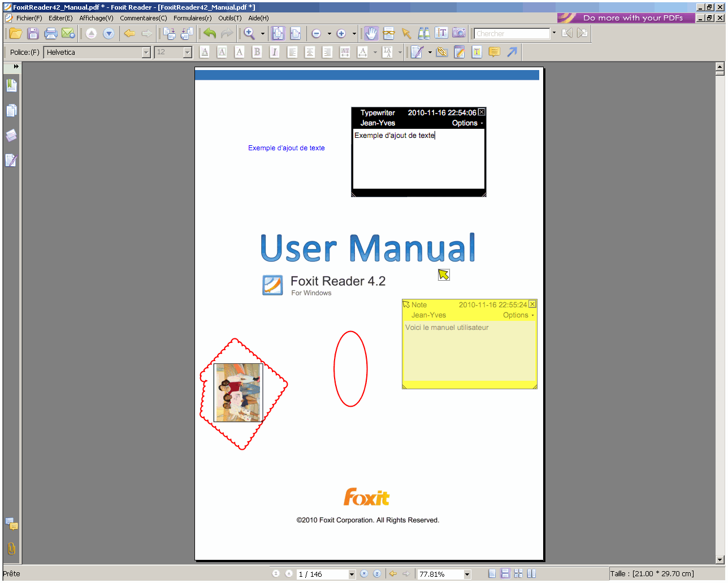Open the Typewriter popup Options menu

tap(467, 123)
